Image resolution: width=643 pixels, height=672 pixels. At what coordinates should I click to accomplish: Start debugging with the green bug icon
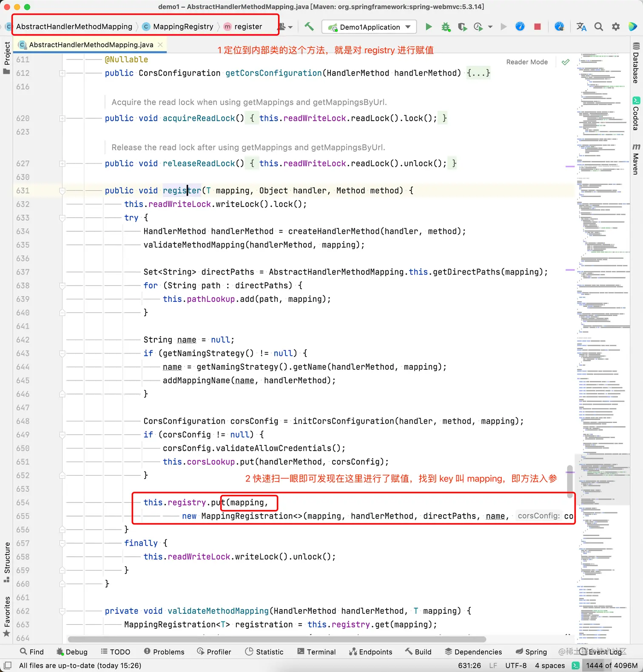click(x=446, y=27)
